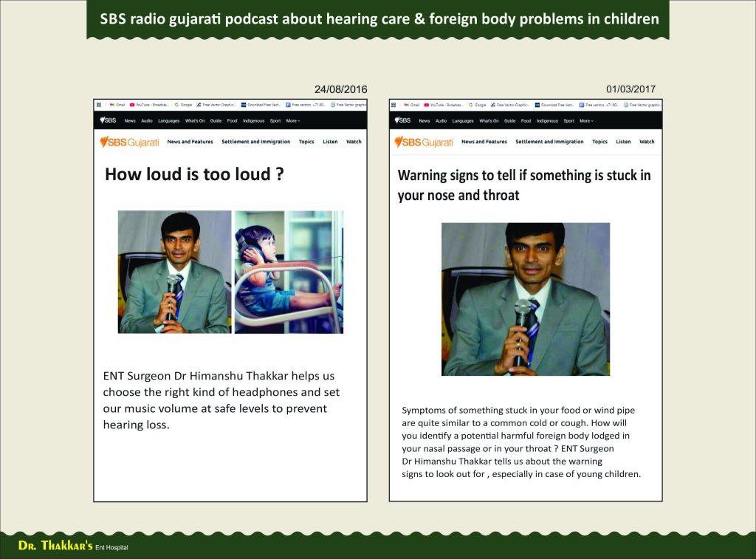Open Topics on 'Warning signs' page

tap(599, 142)
